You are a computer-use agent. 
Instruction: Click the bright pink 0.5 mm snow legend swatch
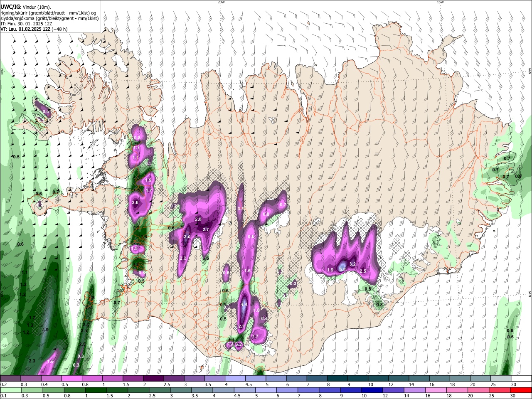(71, 378)
